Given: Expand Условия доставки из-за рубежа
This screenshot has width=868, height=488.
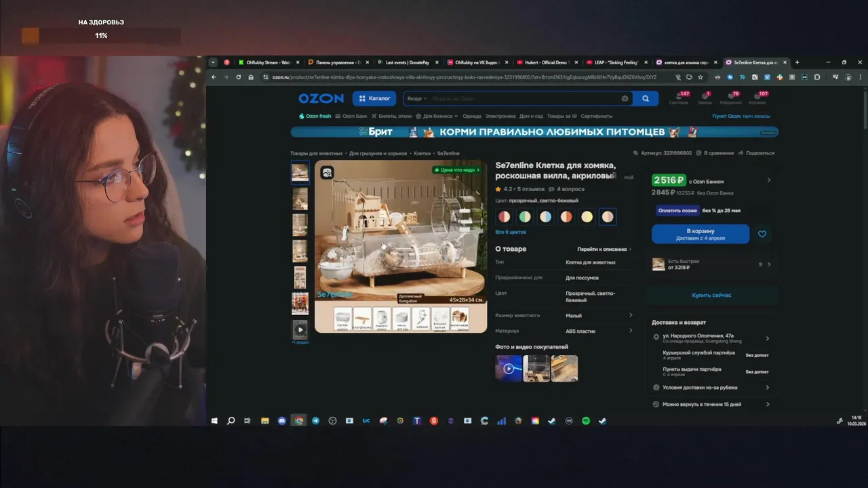Looking at the screenshot, I should tap(711, 388).
